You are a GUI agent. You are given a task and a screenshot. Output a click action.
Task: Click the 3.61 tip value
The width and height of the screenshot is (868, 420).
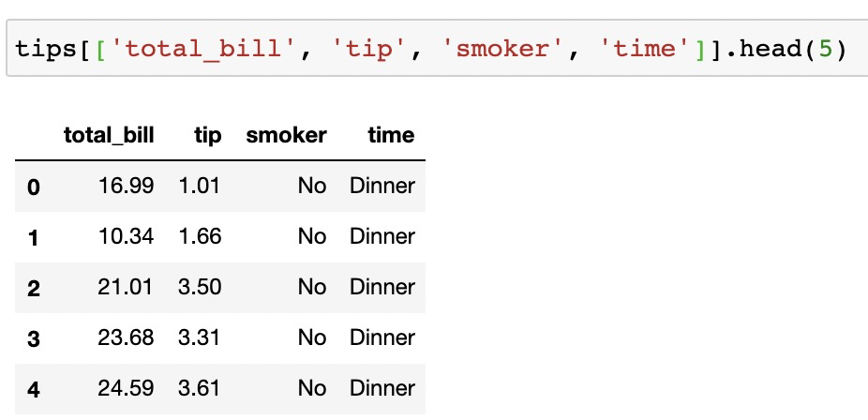click(200, 388)
